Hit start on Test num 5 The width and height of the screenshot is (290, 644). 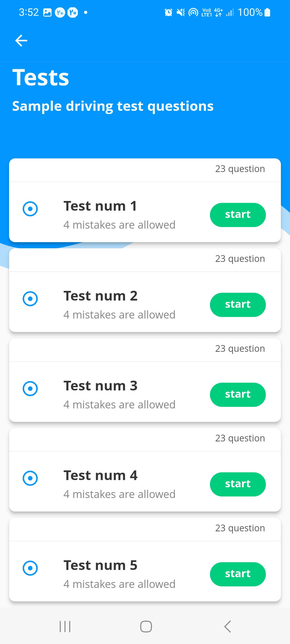238,574
